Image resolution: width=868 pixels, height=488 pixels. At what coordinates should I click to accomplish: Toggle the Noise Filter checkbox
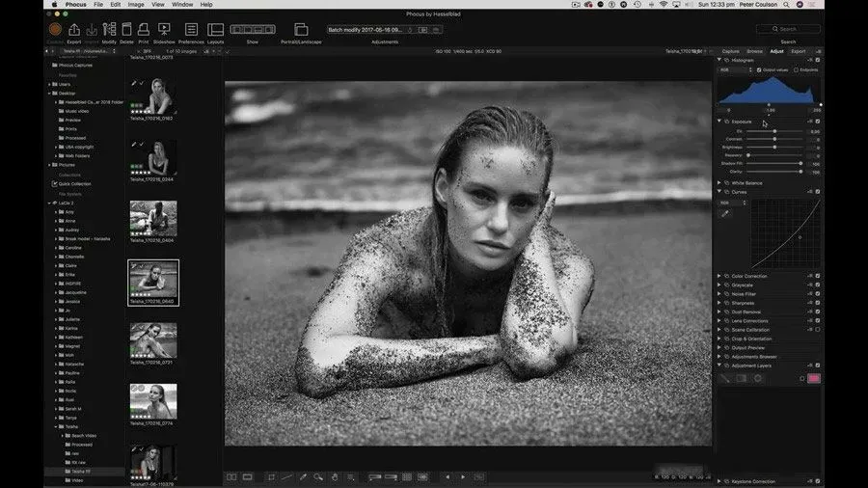pyautogui.click(x=818, y=294)
